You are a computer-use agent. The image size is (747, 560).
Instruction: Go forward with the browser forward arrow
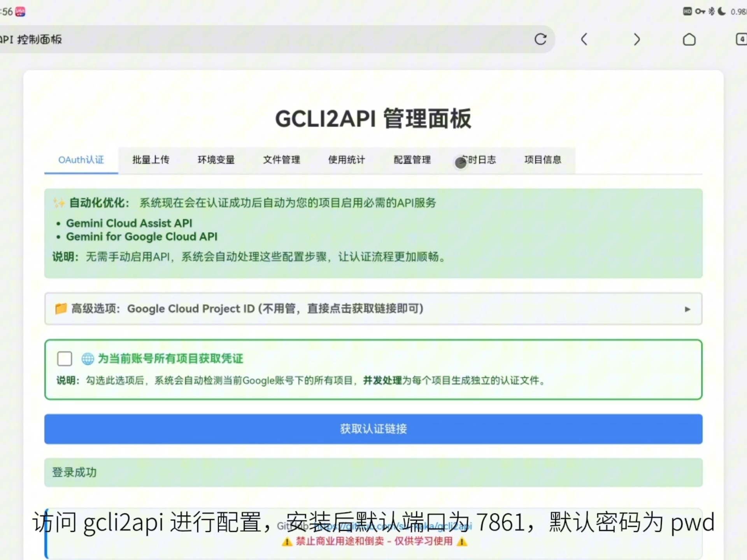(637, 39)
